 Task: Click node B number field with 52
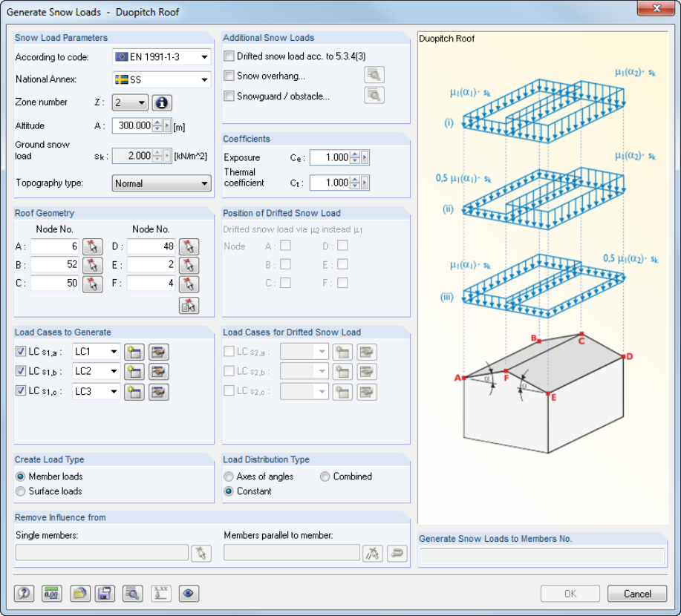pyautogui.click(x=54, y=265)
